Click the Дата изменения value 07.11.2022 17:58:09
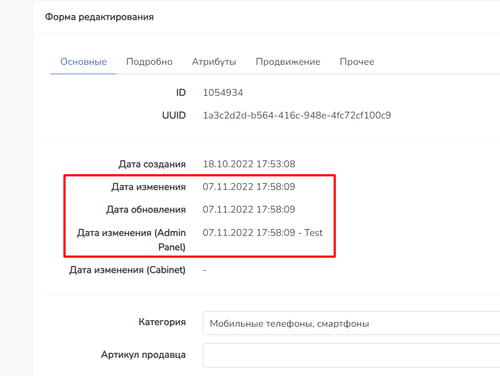 coord(249,187)
